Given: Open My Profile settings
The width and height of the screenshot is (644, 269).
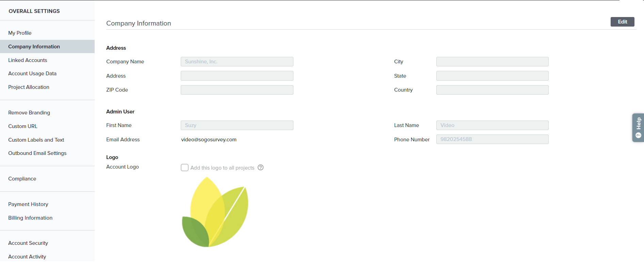Looking at the screenshot, I should [20, 33].
